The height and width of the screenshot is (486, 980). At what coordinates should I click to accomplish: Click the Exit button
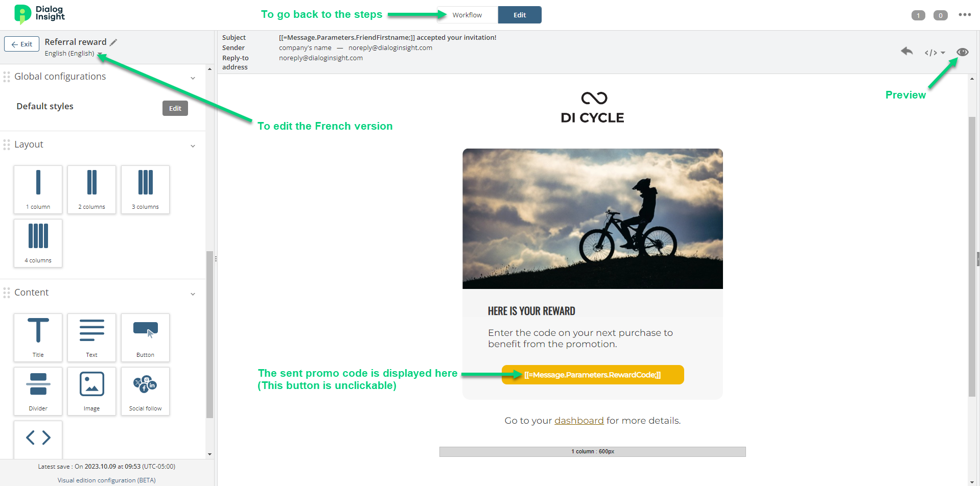point(22,44)
